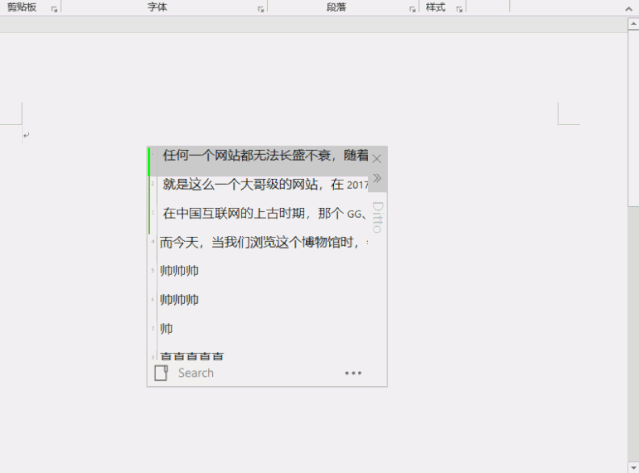Open the Paragraph group dialog launcher
The width and height of the screenshot is (639, 473).
coord(412,9)
